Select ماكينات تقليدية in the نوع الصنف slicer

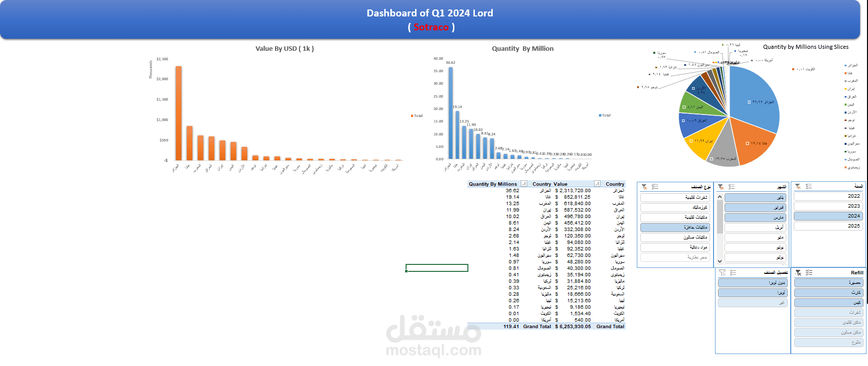coord(675,218)
